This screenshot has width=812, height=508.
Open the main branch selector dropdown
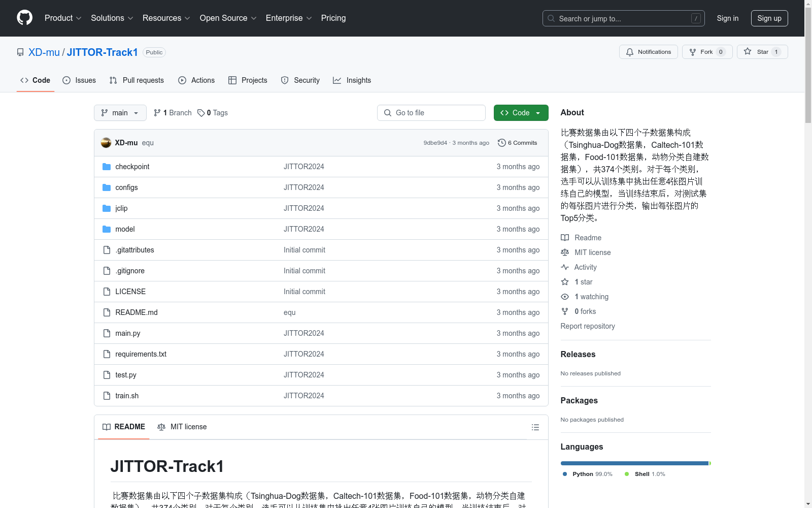pos(120,113)
